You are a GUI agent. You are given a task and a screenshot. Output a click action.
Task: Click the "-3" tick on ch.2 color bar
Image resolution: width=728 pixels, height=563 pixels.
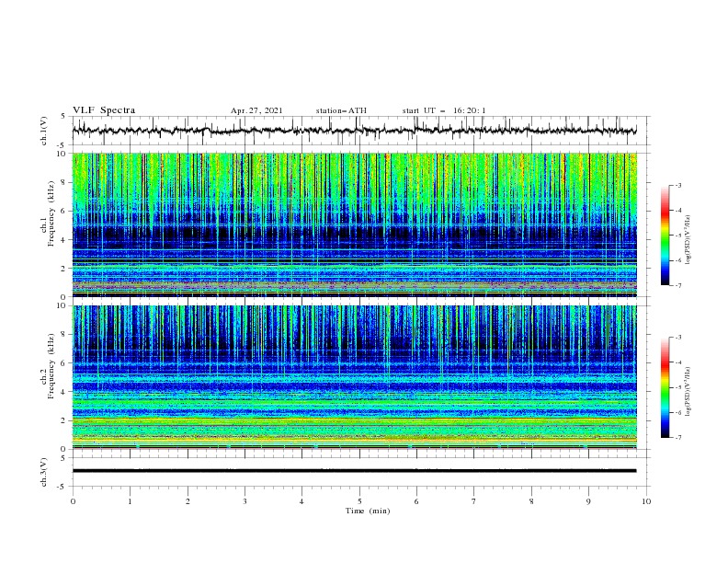point(678,338)
